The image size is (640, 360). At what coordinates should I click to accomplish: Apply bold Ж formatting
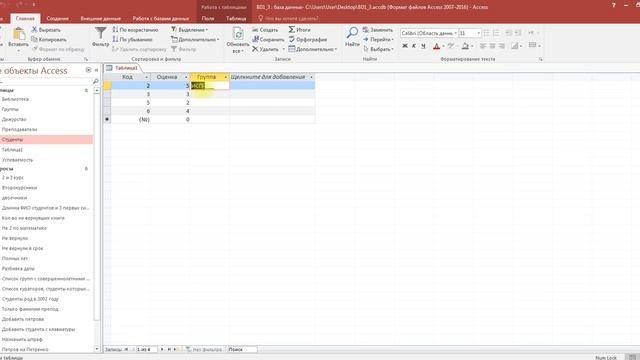tap(405, 46)
